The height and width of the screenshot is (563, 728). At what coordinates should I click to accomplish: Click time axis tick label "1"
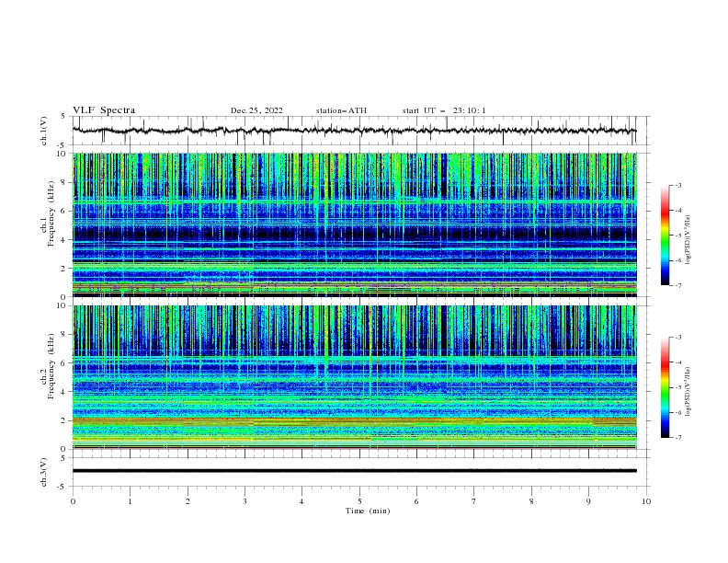tap(131, 501)
